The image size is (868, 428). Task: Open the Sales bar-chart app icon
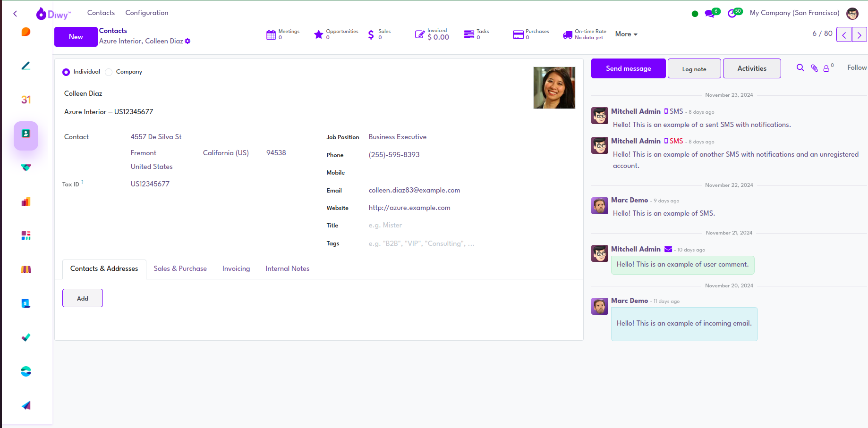[26, 201]
